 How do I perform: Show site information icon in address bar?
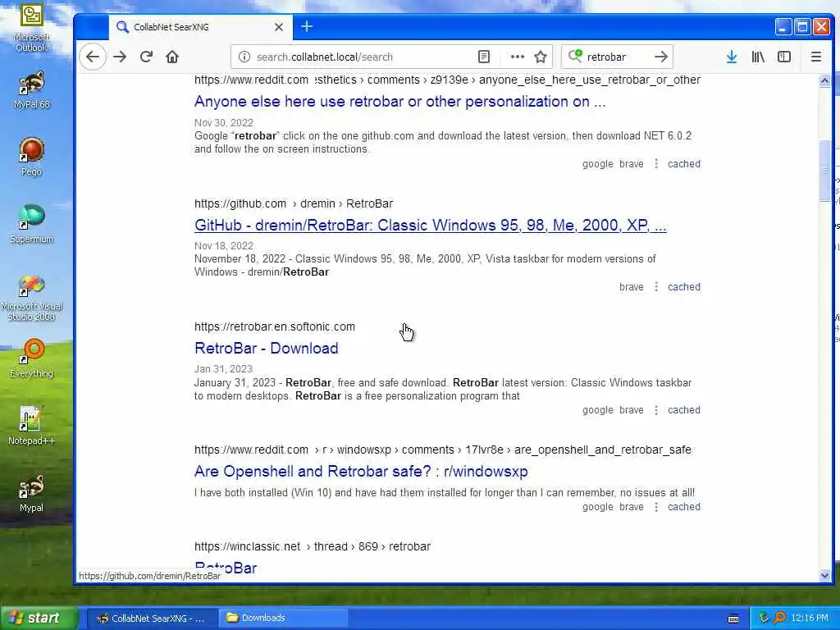point(244,57)
